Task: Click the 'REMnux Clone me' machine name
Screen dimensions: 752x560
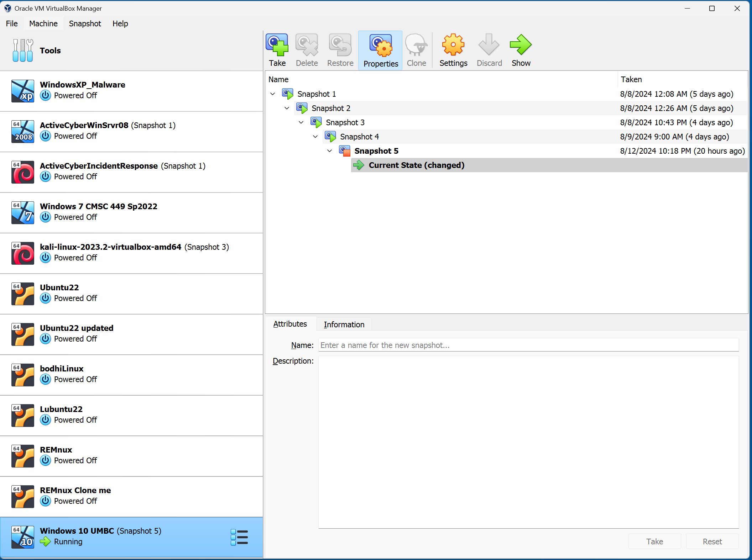Action: 75,490
